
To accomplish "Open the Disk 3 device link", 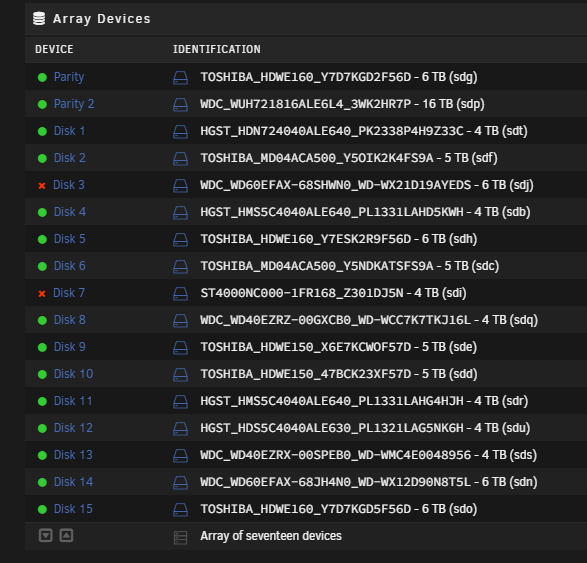I will pos(69,185).
